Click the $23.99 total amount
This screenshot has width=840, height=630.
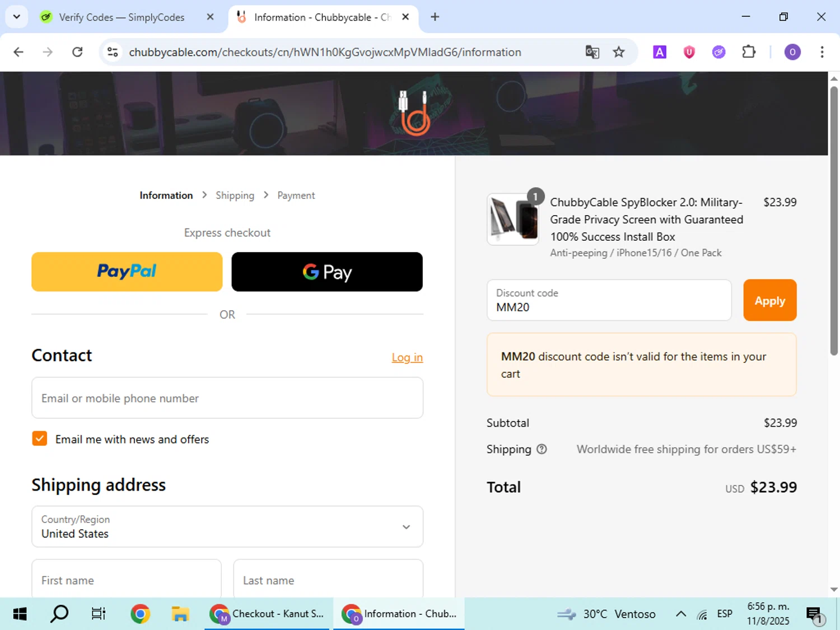click(x=773, y=487)
